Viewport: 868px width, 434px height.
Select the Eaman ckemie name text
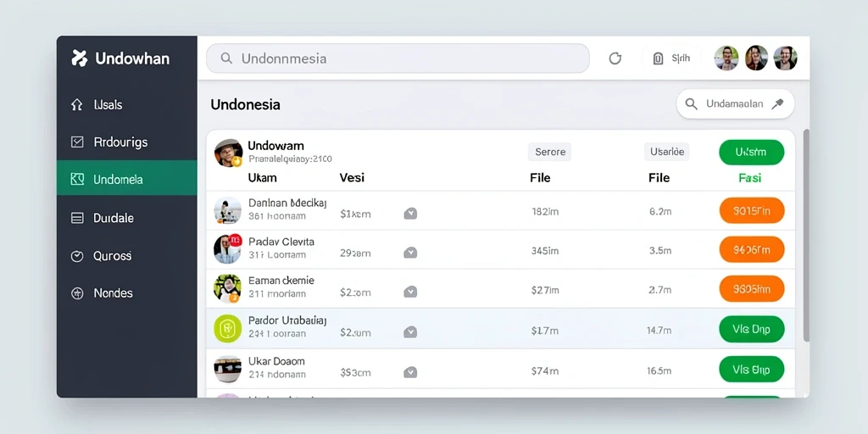pyautogui.click(x=281, y=280)
